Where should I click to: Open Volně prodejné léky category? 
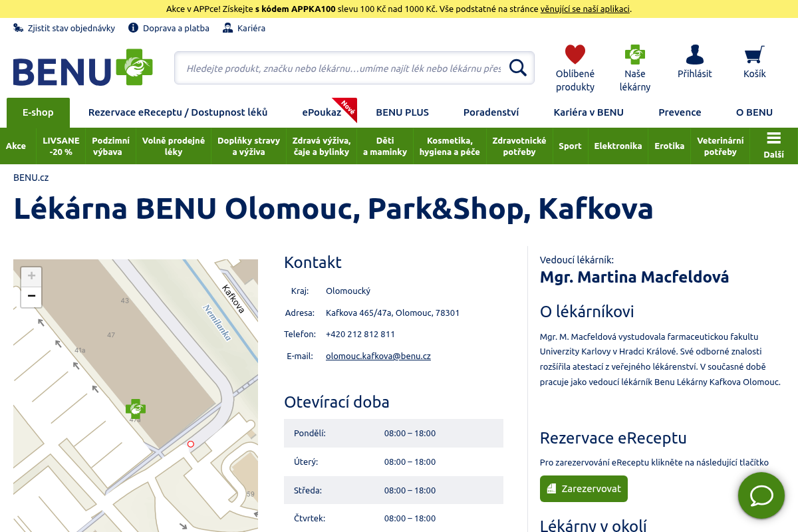point(174,146)
